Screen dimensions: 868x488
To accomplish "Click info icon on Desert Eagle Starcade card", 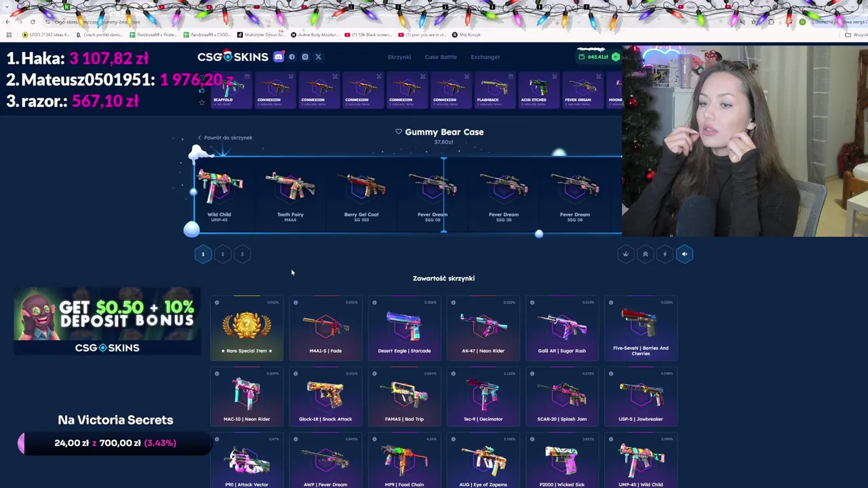I will [374, 303].
